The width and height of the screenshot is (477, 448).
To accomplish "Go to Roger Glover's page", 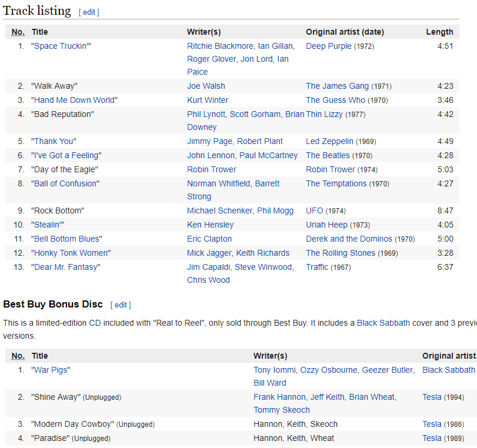I will [x=211, y=59].
